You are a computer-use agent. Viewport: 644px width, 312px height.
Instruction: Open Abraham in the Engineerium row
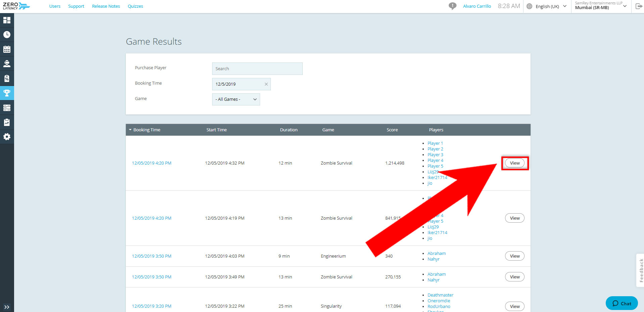[437, 254]
